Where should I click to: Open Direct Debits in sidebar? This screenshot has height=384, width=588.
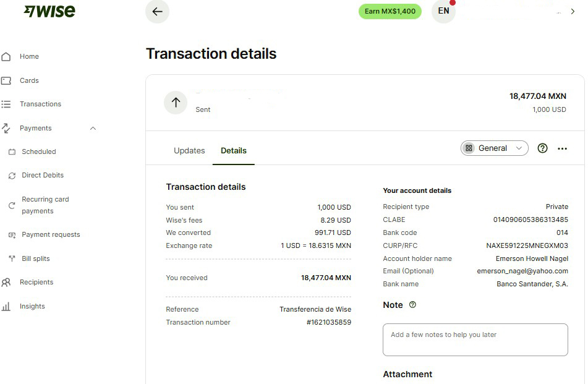(x=42, y=176)
